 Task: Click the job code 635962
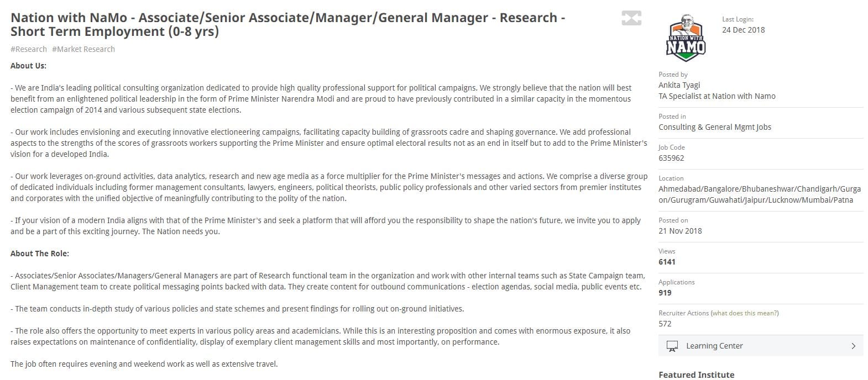[671, 158]
